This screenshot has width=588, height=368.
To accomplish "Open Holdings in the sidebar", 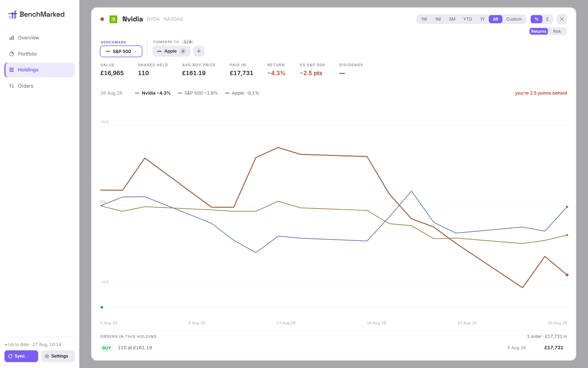I will (39, 70).
